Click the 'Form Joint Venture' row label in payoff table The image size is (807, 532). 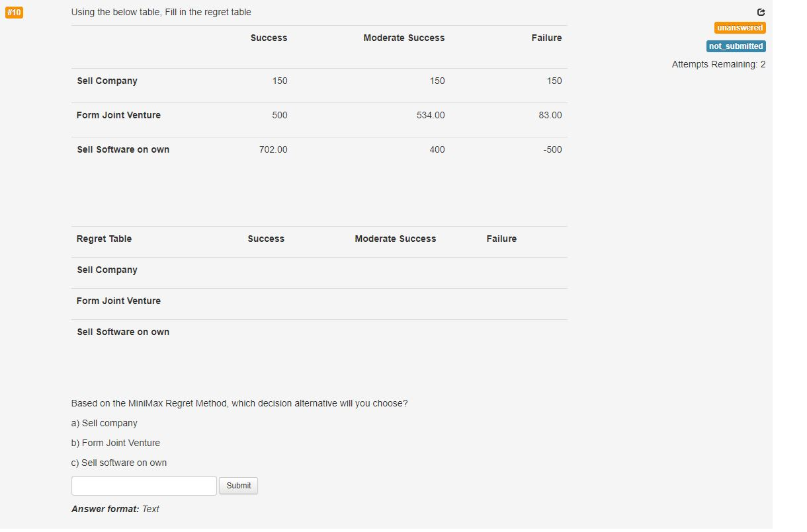pos(118,115)
